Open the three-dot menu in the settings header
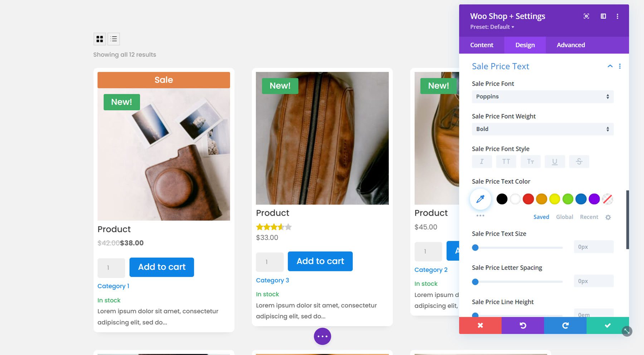 tap(617, 16)
